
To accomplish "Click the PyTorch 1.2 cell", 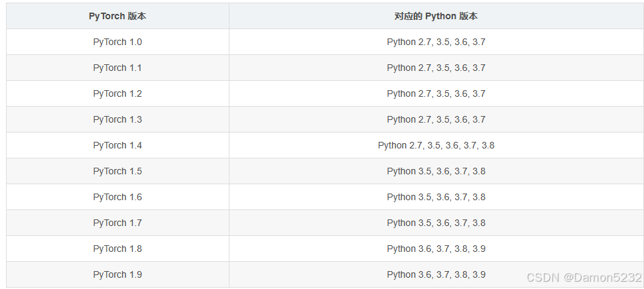I will pos(117,93).
